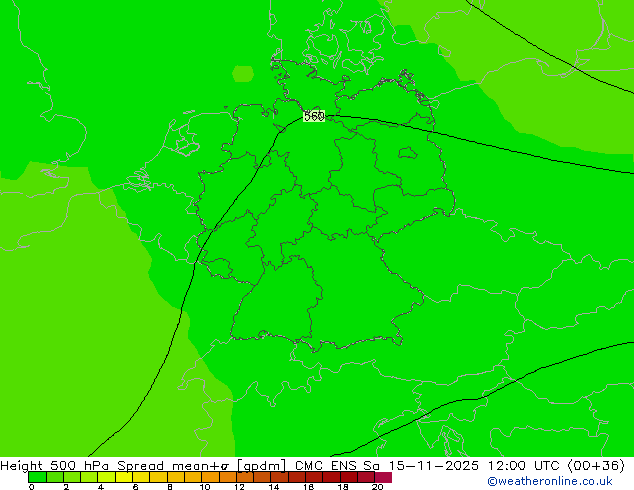Select the date '15-11-2025' in caption
This screenshot has width=634, height=490.
[433, 466]
